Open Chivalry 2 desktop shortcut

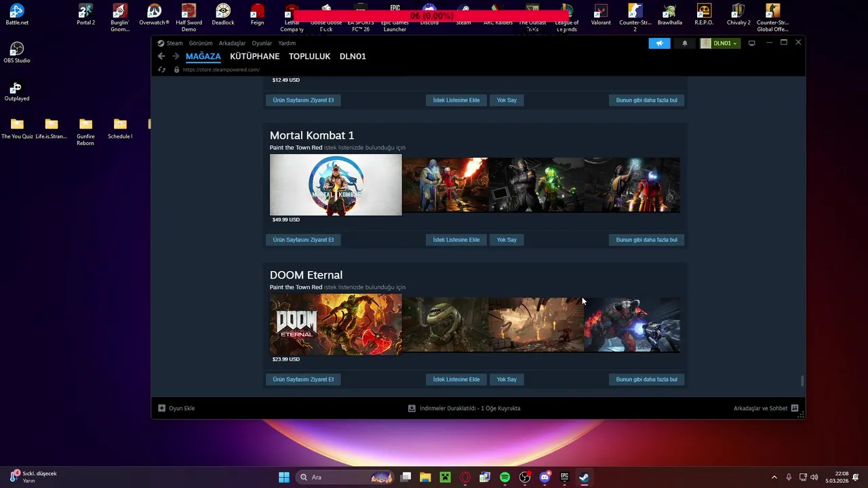738,15
